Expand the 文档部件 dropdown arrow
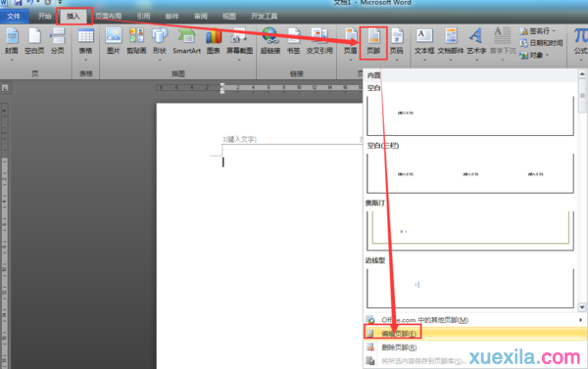 451,60
